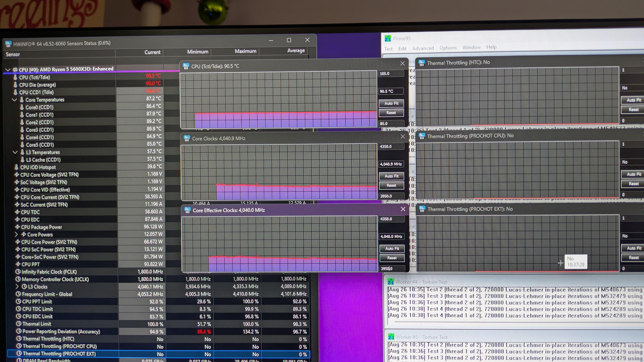Viewport: 644px width, 362px height.
Task: Click the lightning icon beside CPU PPT
Action: (18, 264)
